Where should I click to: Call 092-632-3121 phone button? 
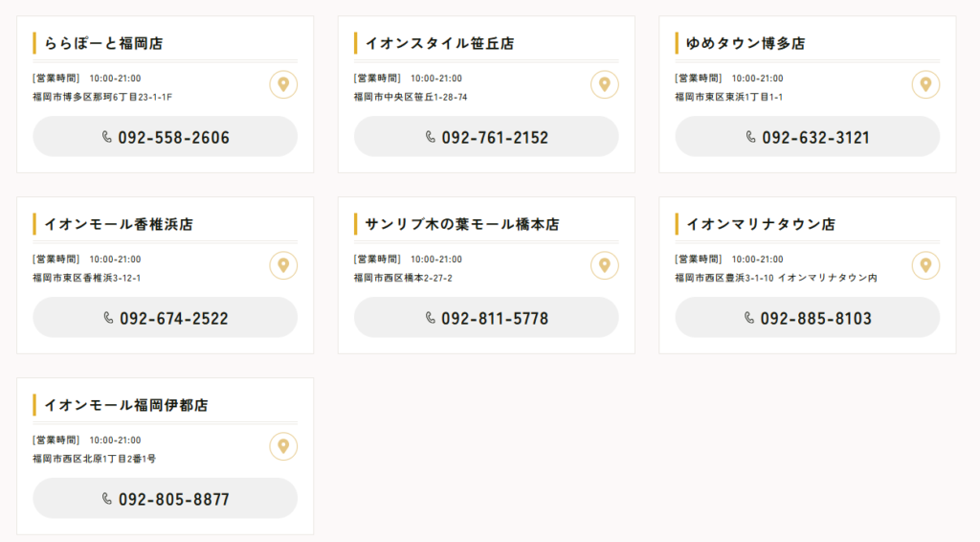pos(808,136)
